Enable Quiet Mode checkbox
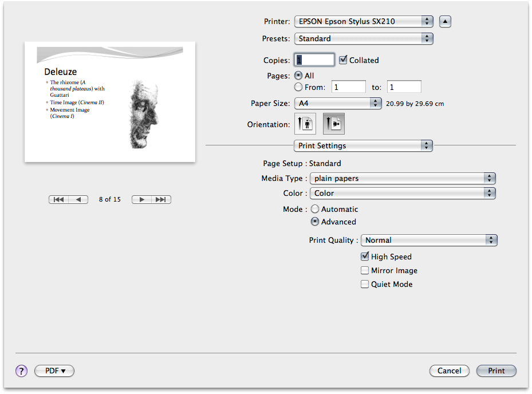Viewport: 532px width, 394px height. point(365,284)
